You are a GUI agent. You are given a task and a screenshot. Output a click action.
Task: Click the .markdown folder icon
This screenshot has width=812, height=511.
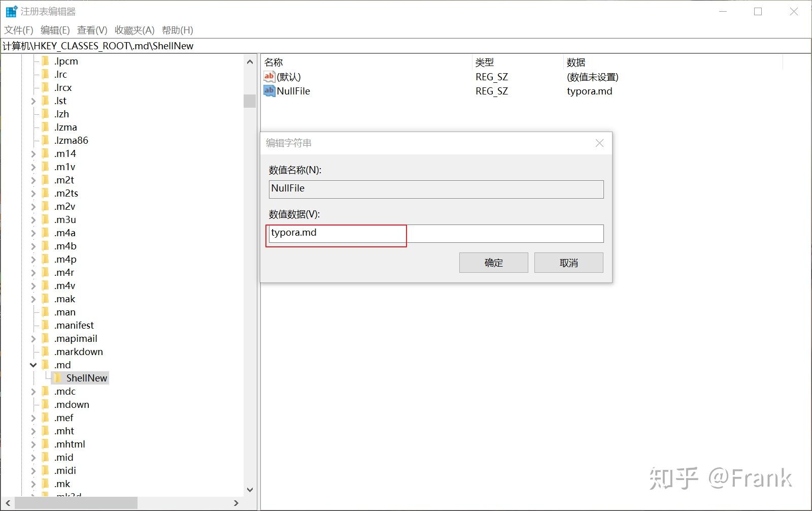(x=45, y=352)
